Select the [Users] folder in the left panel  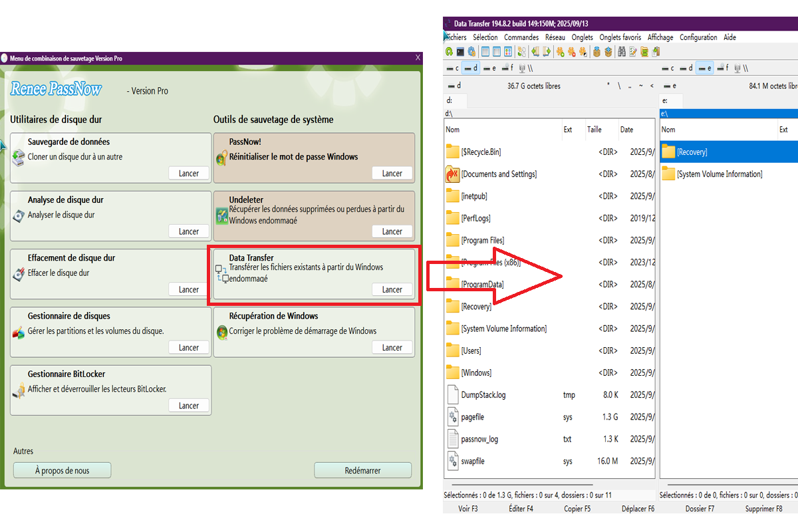pos(471,350)
